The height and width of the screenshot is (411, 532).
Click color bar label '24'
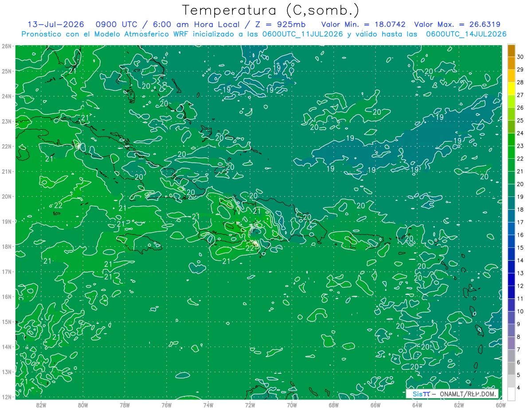click(x=520, y=133)
